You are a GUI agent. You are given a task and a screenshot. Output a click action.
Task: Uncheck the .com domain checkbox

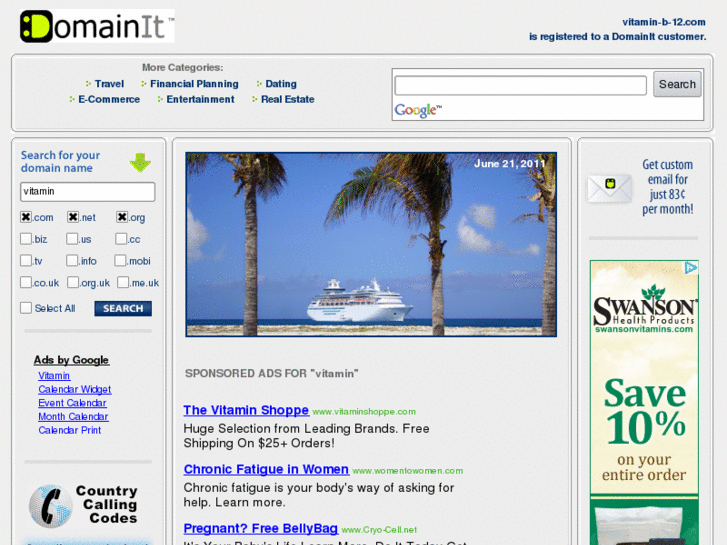coord(26,217)
